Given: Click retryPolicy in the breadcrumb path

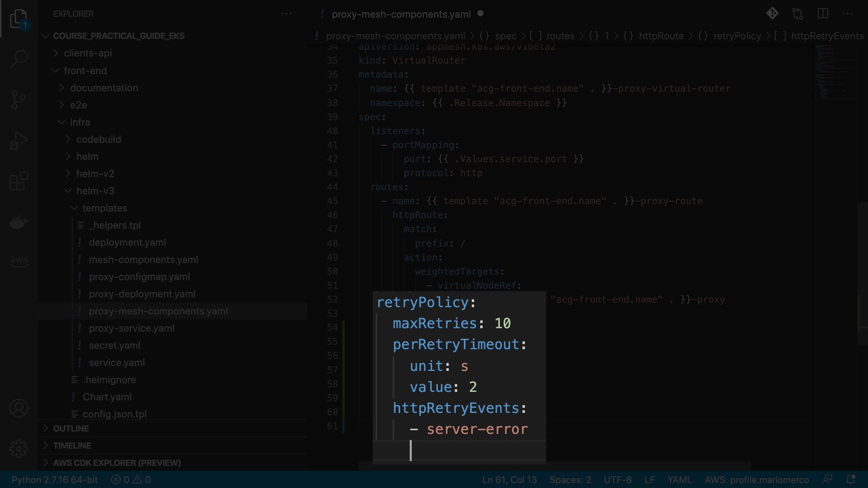Looking at the screenshot, I should click(737, 36).
